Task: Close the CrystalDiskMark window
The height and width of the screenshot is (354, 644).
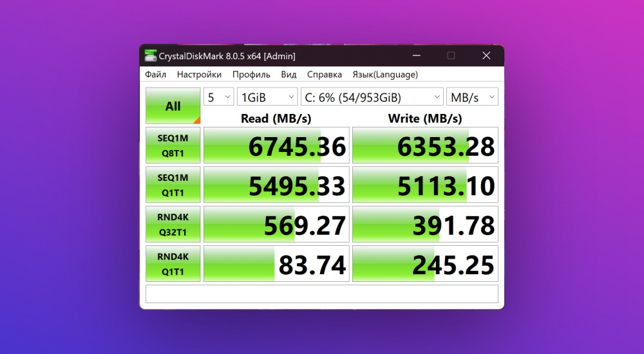Action: pos(486,55)
